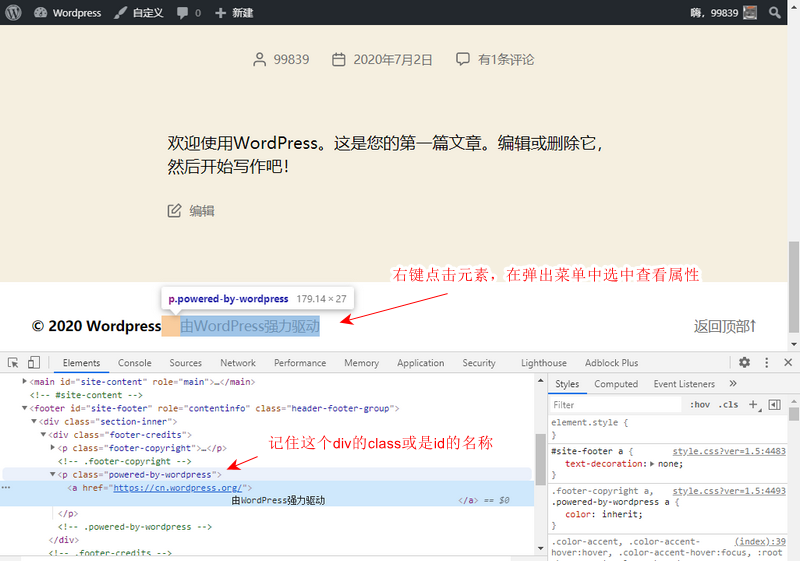The width and height of the screenshot is (800, 561).
Task: Open the Network tab
Action: coord(238,363)
